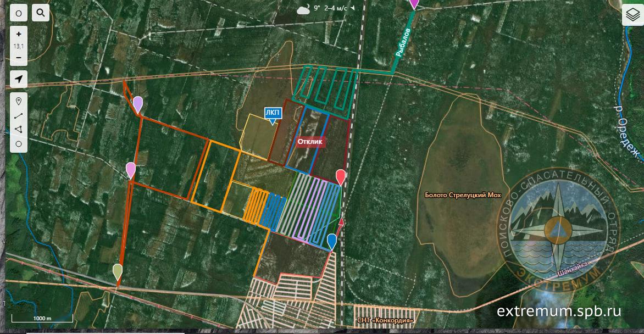Click the 2–4 м/с wind speed
Screen dimensions: 644x334
click(x=336, y=8)
